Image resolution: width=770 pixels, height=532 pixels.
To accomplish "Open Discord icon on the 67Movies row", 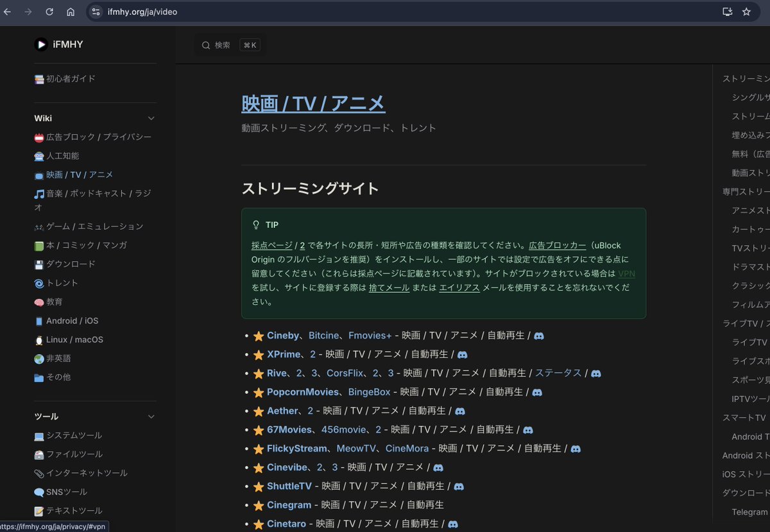I will point(528,430).
